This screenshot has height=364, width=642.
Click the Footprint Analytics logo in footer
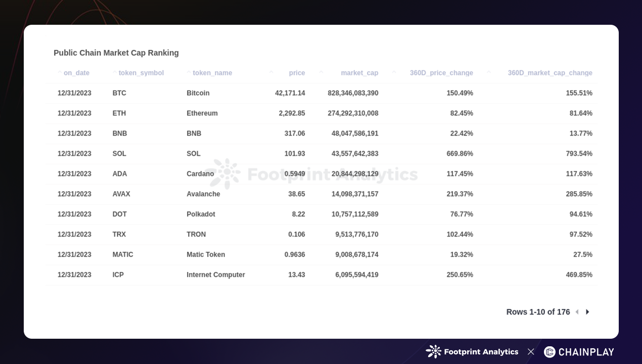472,352
